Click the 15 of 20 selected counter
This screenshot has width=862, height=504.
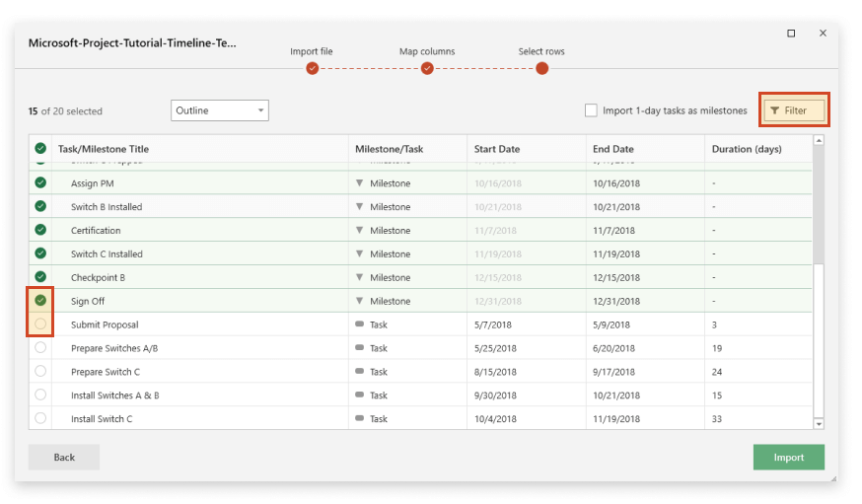coord(65,111)
